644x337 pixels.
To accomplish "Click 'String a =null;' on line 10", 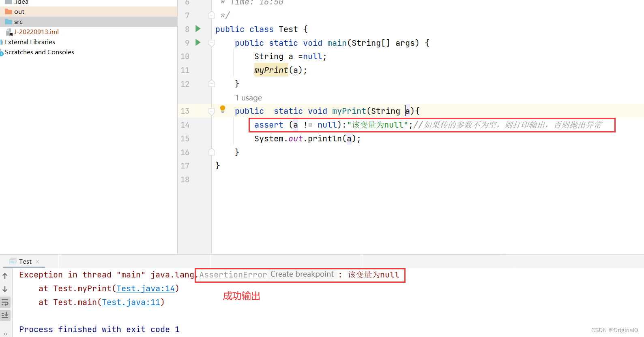I will tap(290, 56).
